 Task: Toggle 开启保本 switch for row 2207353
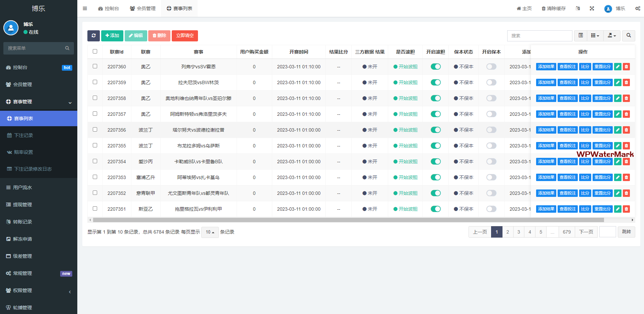pos(491,177)
